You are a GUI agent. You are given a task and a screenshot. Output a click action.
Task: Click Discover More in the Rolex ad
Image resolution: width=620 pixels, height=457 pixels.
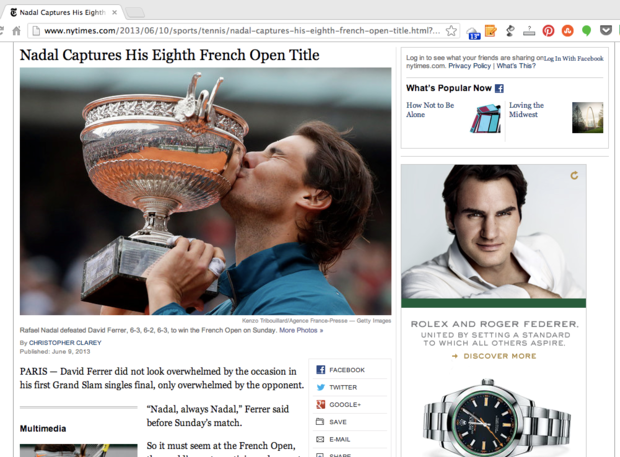[494, 356]
